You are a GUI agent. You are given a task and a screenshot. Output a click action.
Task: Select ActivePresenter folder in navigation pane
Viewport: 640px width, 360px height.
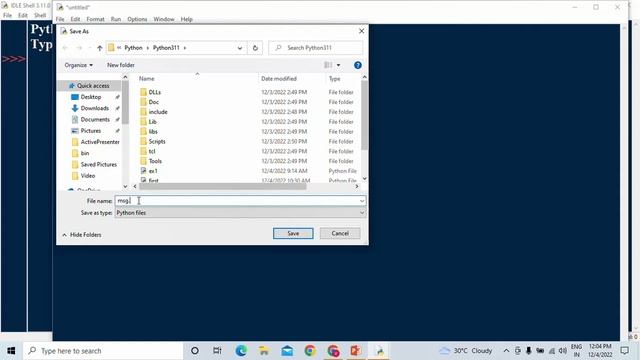(100, 142)
